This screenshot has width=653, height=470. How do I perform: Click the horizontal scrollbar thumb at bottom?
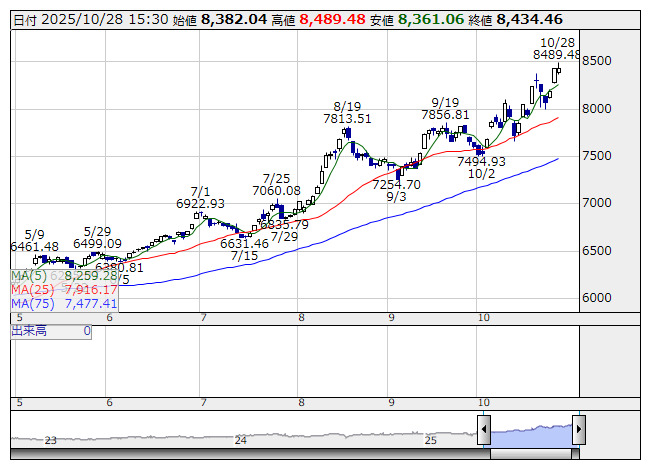[531, 454]
